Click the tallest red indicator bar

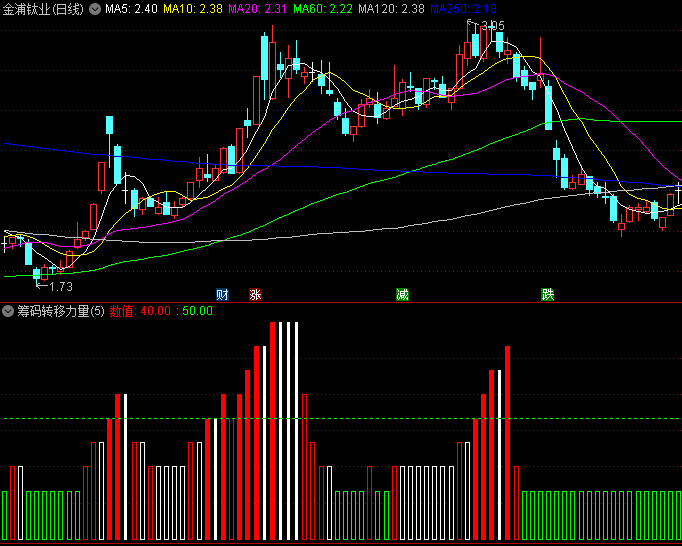point(273,431)
